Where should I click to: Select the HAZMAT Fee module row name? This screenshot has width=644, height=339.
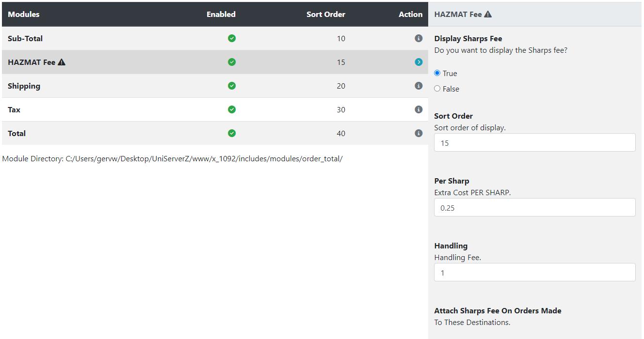click(x=32, y=62)
